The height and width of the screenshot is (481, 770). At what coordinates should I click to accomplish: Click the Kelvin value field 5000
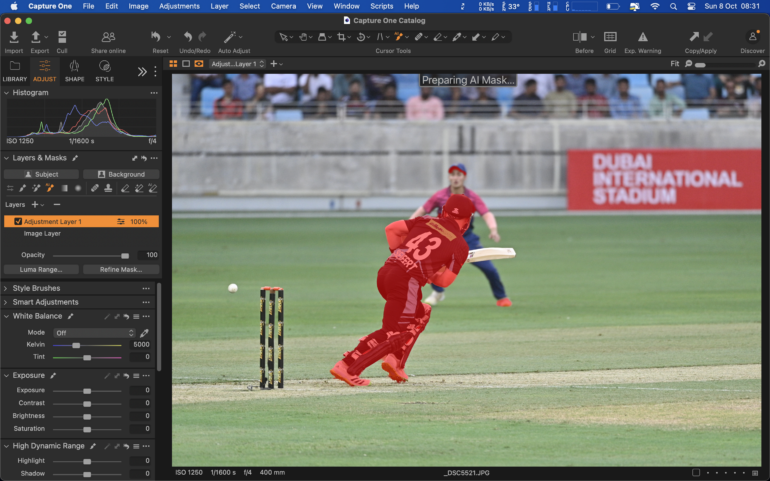point(140,344)
